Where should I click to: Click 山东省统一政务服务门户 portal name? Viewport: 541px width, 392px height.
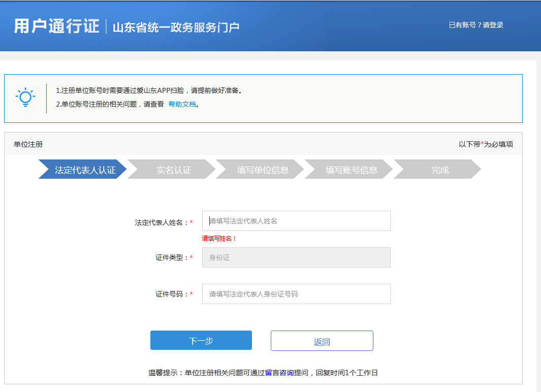(176, 27)
